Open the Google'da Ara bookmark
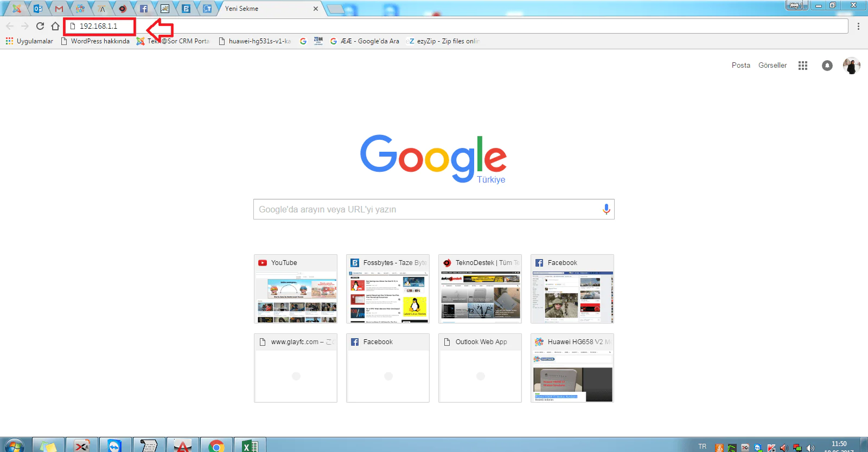 (365, 41)
